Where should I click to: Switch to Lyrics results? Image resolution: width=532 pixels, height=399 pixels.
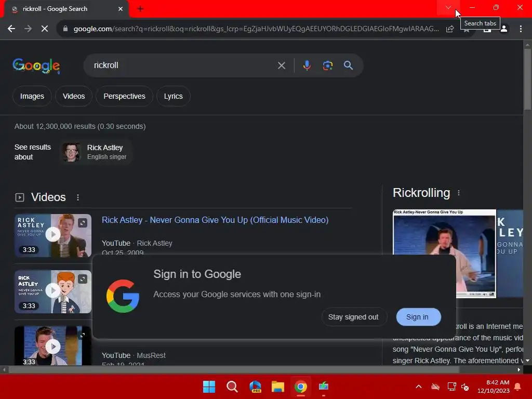pyautogui.click(x=174, y=96)
